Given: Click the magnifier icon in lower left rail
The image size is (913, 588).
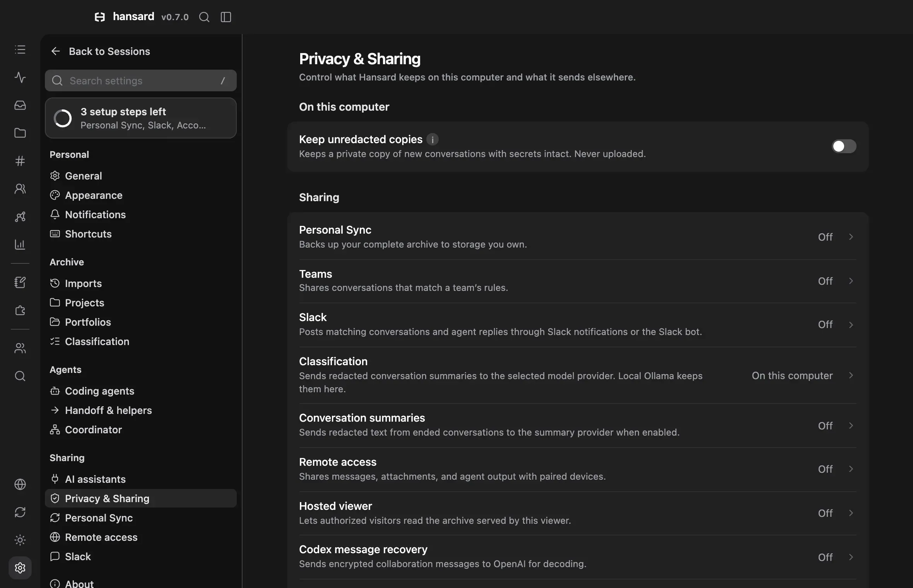Looking at the screenshot, I should pos(20,376).
